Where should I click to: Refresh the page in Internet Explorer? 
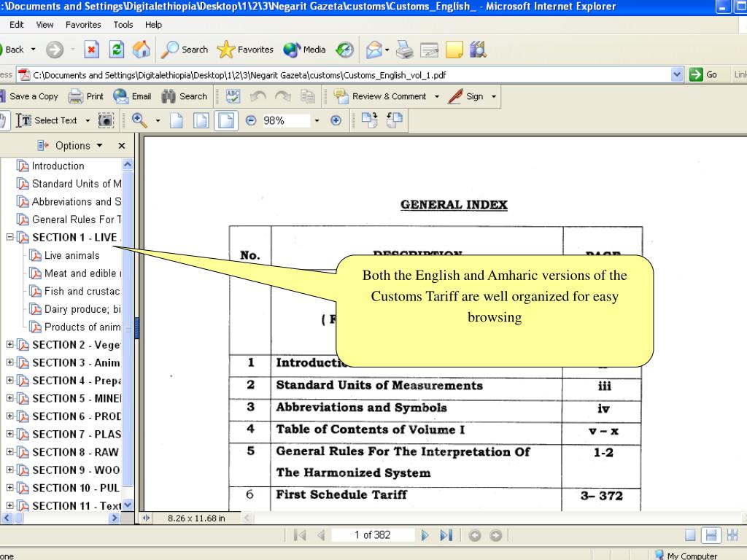tap(116, 49)
